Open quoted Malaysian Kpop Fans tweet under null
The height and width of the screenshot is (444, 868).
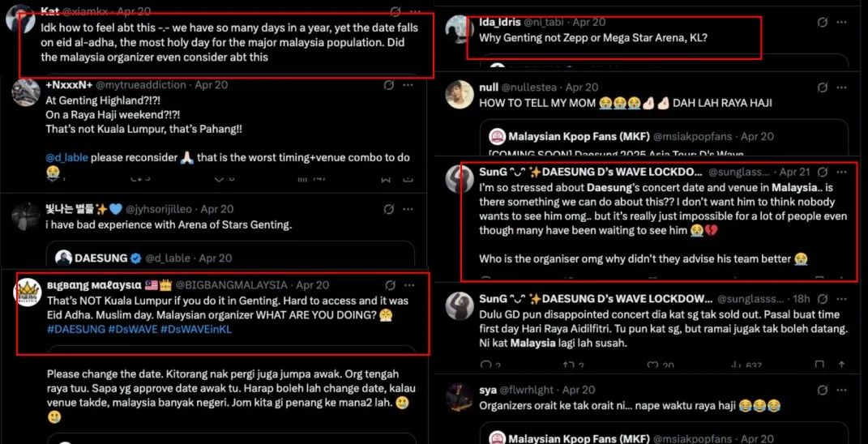point(662,138)
